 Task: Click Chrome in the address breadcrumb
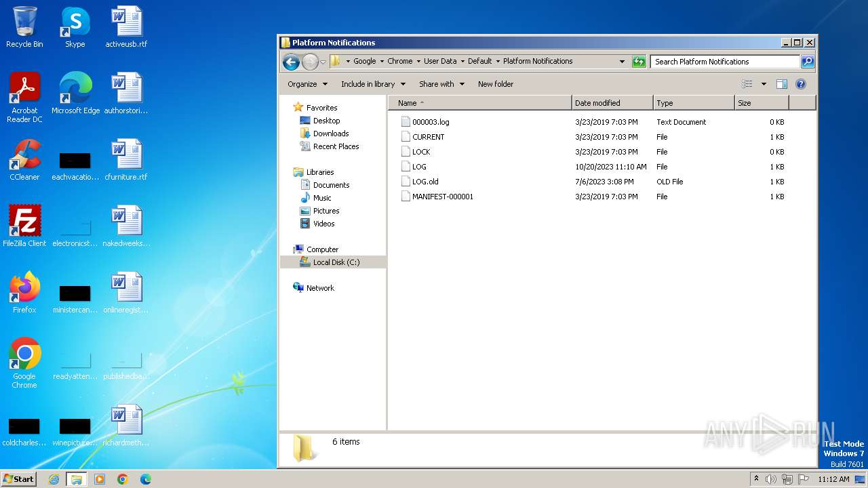400,61
